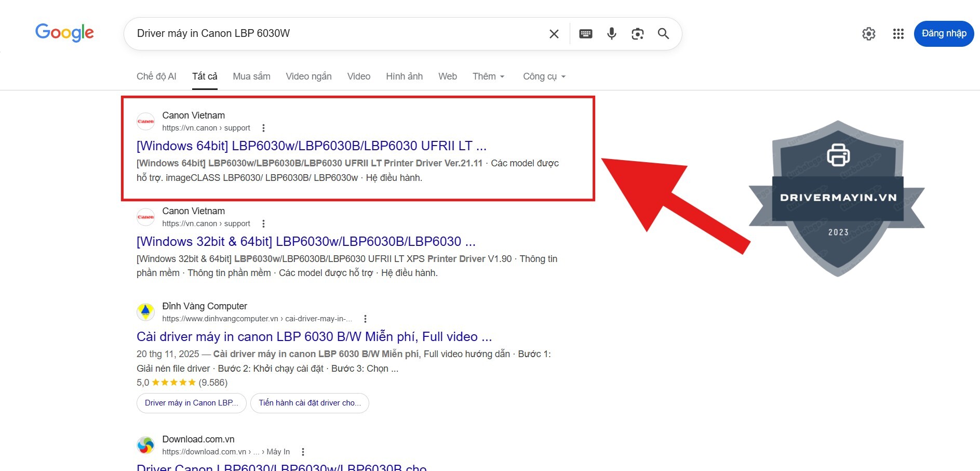Click the Google logo
This screenshot has width=980, height=471.
pos(64,33)
